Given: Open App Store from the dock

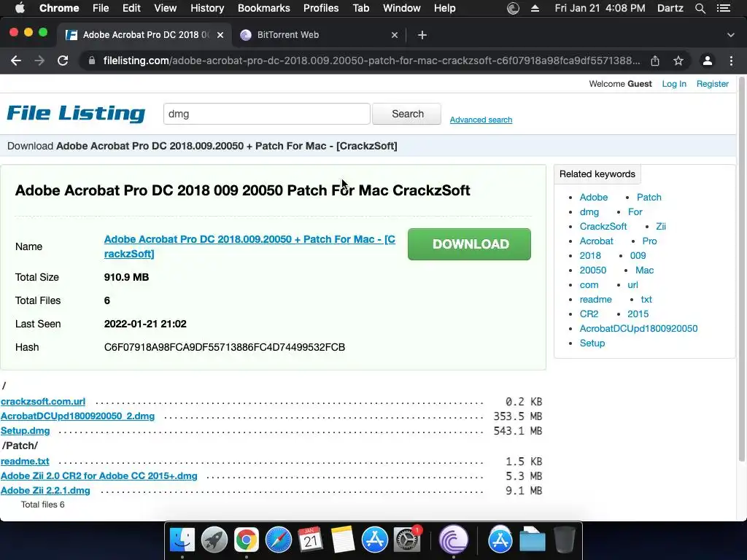Looking at the screenshot, I should click(x=374, y=540).
